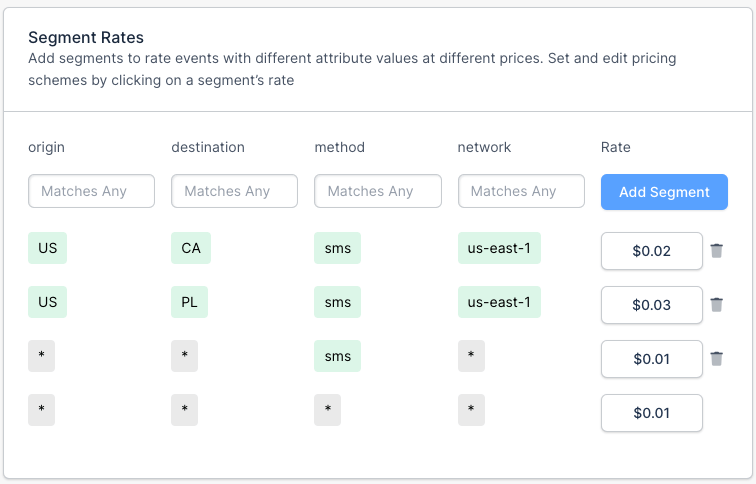Focus the network Matches Any field

(521, 191)
